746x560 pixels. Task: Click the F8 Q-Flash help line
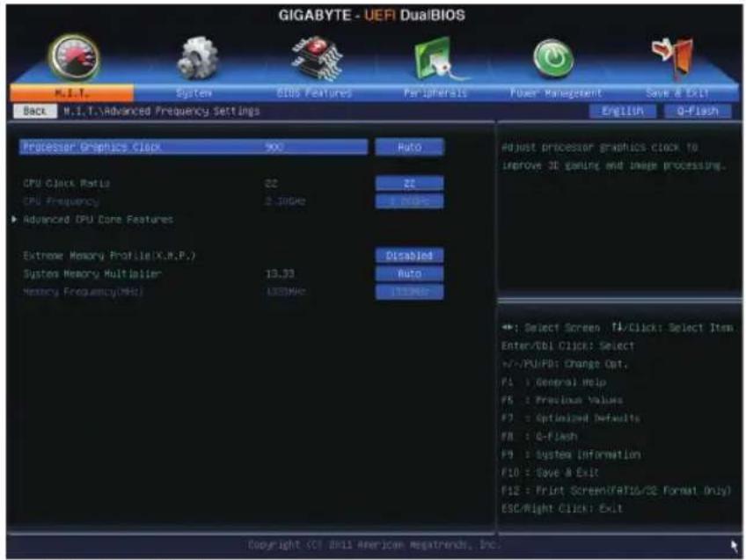tap(539, 436)
